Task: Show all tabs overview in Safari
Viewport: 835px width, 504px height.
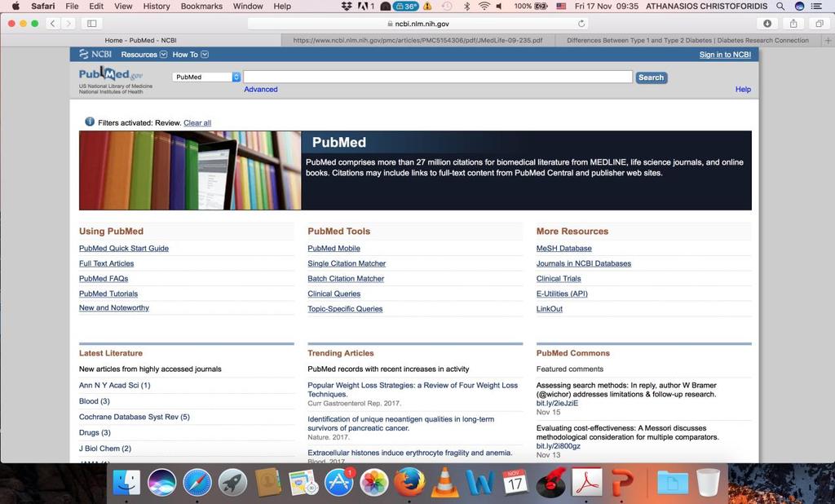Action: [x=820, y=24]
